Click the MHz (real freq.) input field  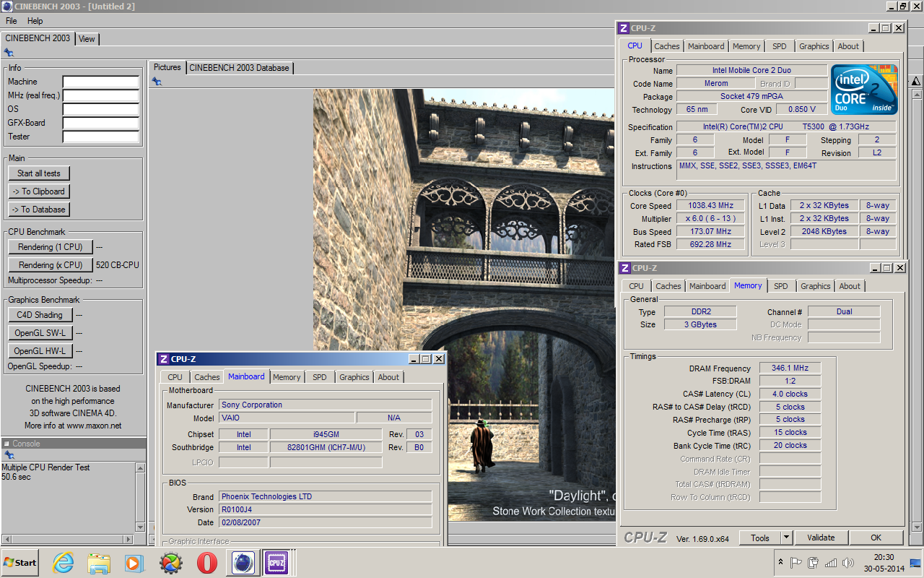coord(100,95)
